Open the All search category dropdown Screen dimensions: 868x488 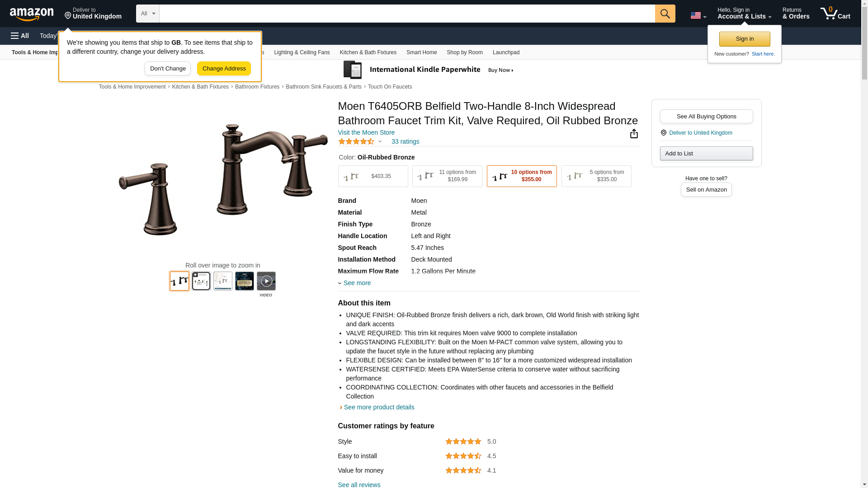[148, 14]
